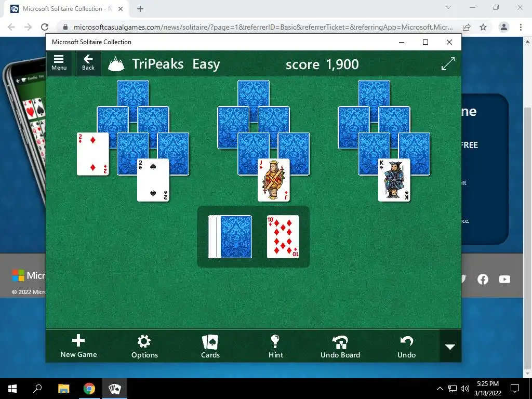
Task: Click the TriPeaks mountain logo
Action: pyautogui.click(x=116, y=64)
